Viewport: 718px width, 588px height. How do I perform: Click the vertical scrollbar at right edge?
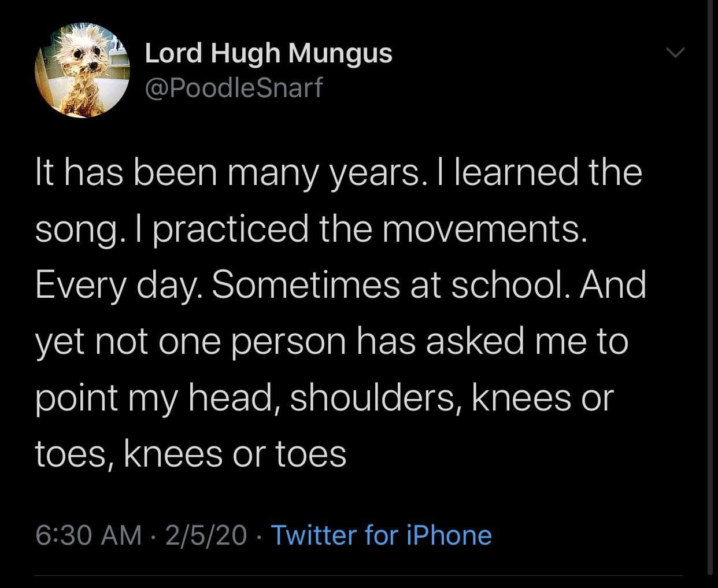coord(710,289)
